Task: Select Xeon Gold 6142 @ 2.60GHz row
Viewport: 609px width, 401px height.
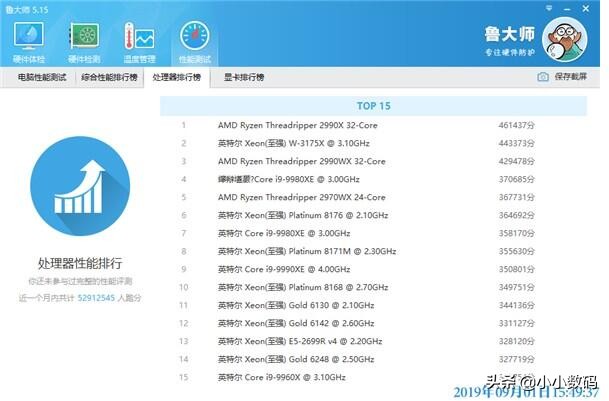Action: coord(373,323)
